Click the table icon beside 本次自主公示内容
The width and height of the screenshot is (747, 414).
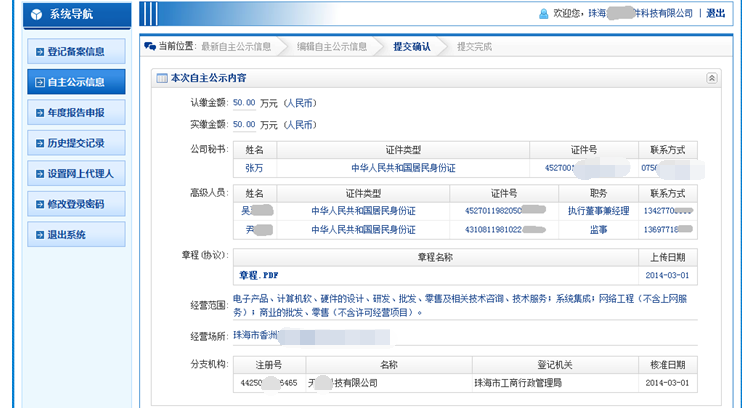[161, 78]
